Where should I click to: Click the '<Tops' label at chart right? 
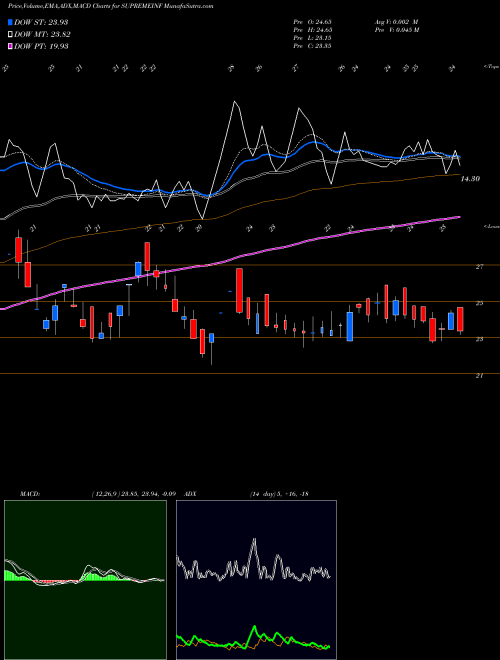click(491, 67)
